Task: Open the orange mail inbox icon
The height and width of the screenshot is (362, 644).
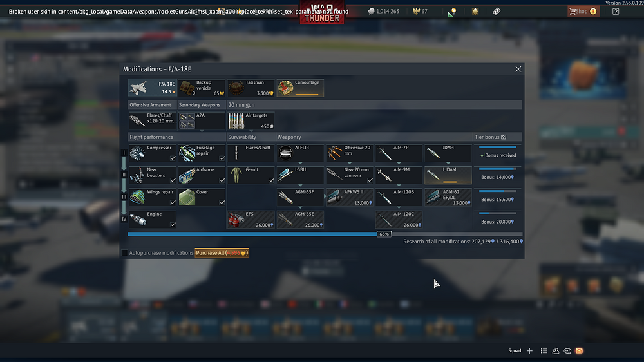Action: [579, 351]
